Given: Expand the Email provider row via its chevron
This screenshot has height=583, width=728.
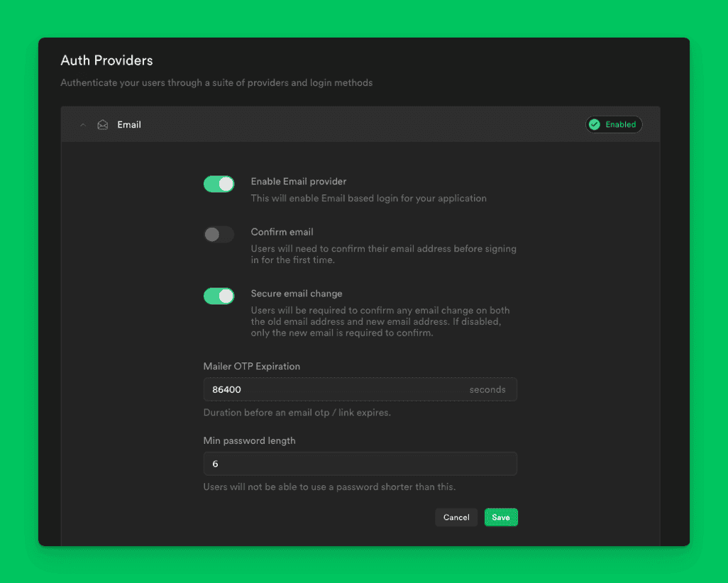Looking at the screenshot, I should pyautogui.click(x=82, y=124).
